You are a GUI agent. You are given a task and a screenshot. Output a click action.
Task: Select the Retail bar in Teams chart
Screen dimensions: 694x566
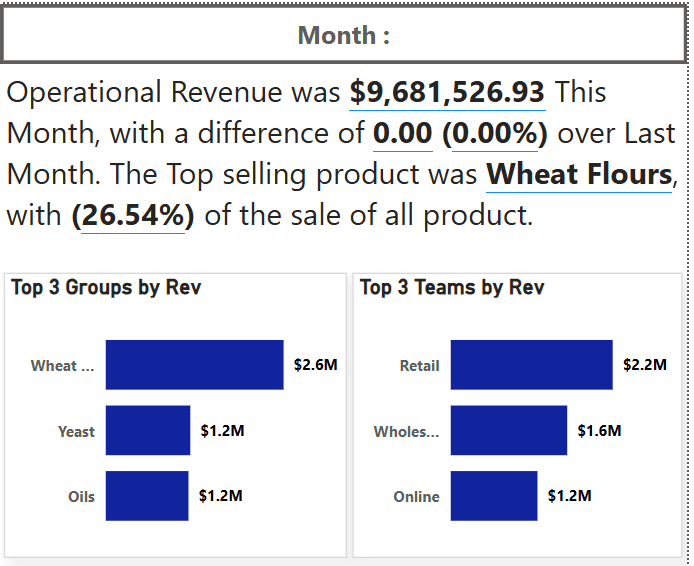(531, 365)
